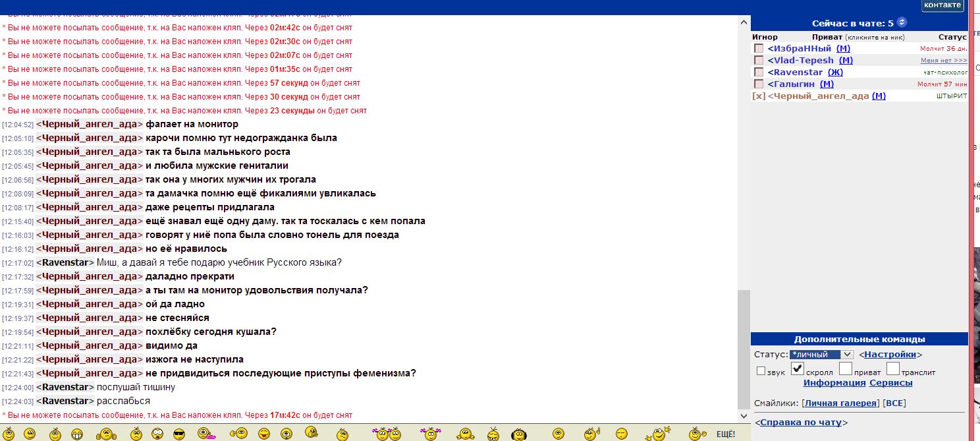This screenshot has width=980, height=441.
Task: Open the (М) profile link of ИзбраННый
Action: point(843,49)
